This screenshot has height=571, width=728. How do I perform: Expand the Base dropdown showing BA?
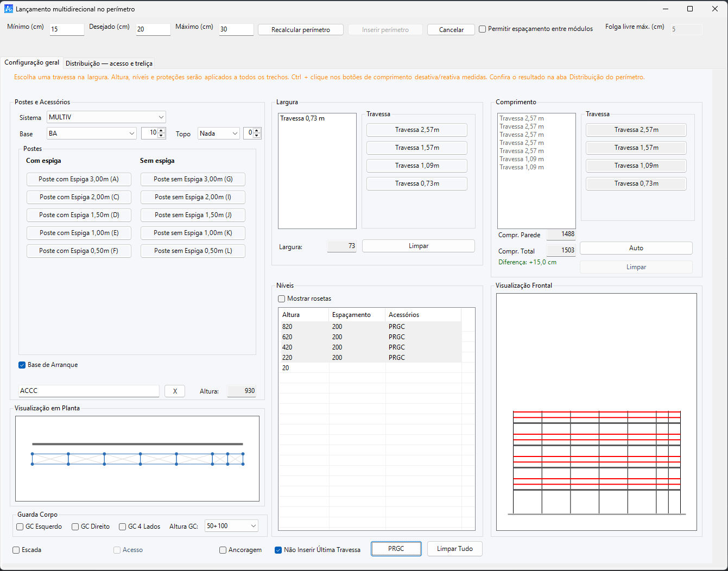click(92, 134)
